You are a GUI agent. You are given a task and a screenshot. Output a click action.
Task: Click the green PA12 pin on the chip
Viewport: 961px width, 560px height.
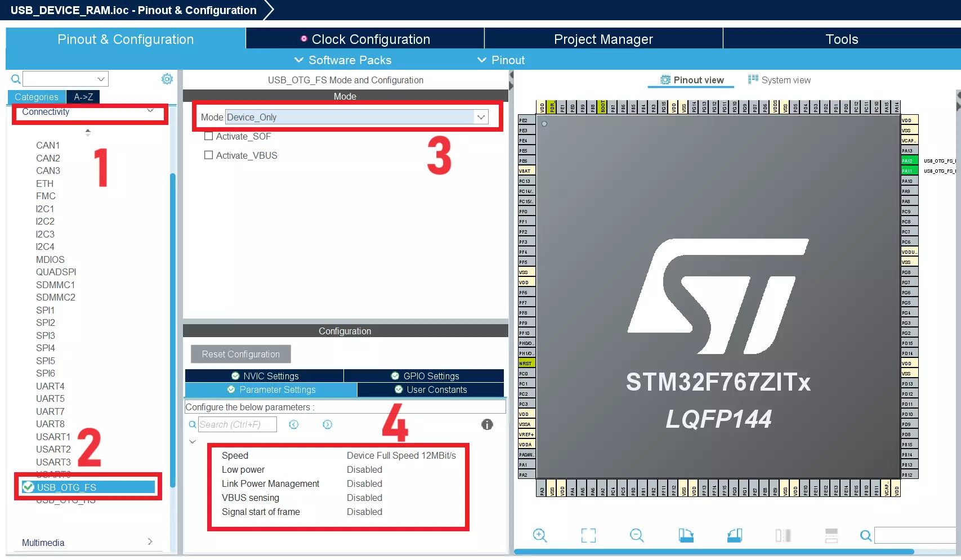(909, 160)
